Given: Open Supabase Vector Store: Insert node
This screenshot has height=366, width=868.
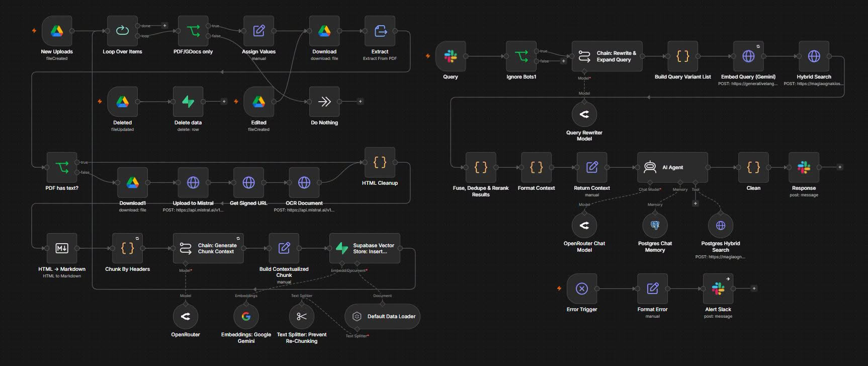Looking at the screenshot, I should pyautogui.click(x=365, y=248).
